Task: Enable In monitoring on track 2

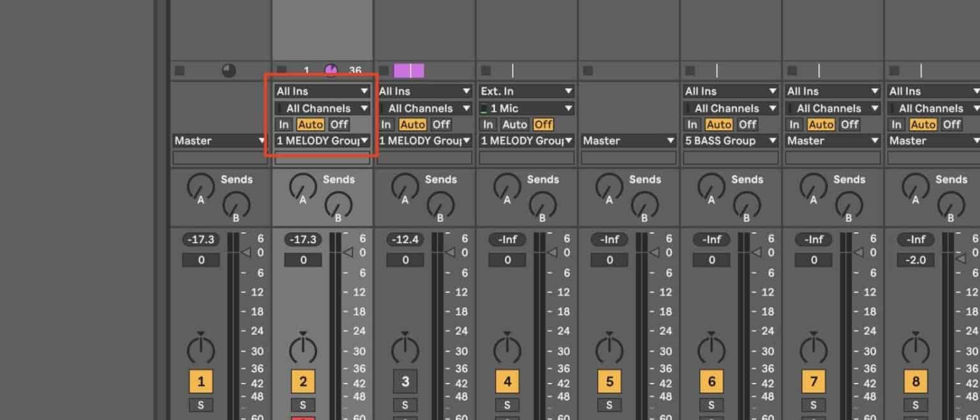Action: [x=283, y=124]
